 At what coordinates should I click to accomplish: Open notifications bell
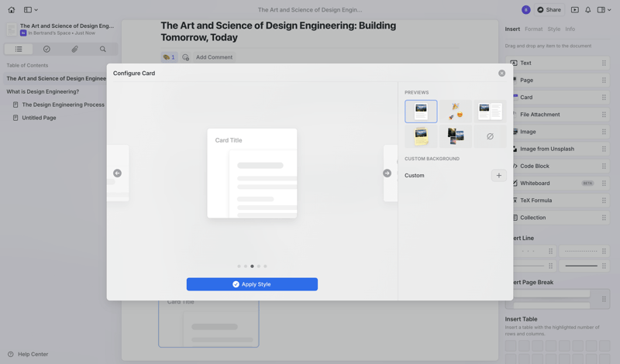[x=588, y=10]
